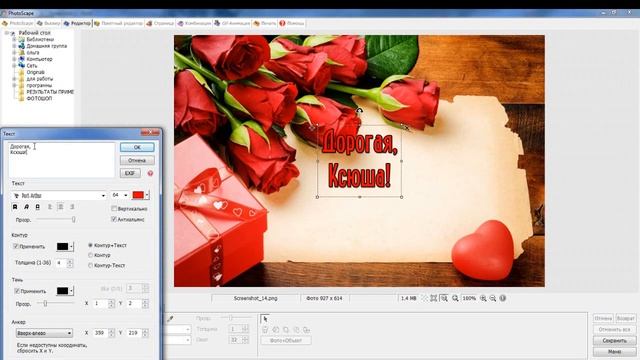Screen dimensions: 640x360
Task: Switch to the GIF-Анимация tab
Action: tap(232, 23)
